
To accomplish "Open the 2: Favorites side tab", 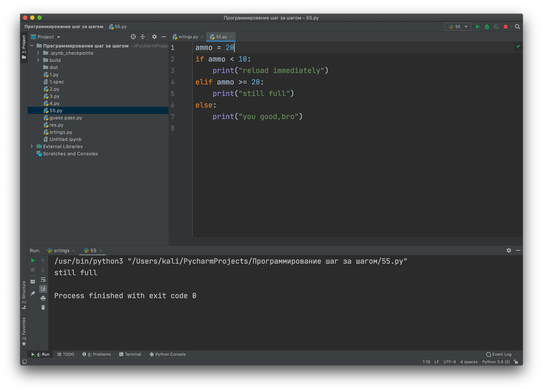I will point(24,332).
